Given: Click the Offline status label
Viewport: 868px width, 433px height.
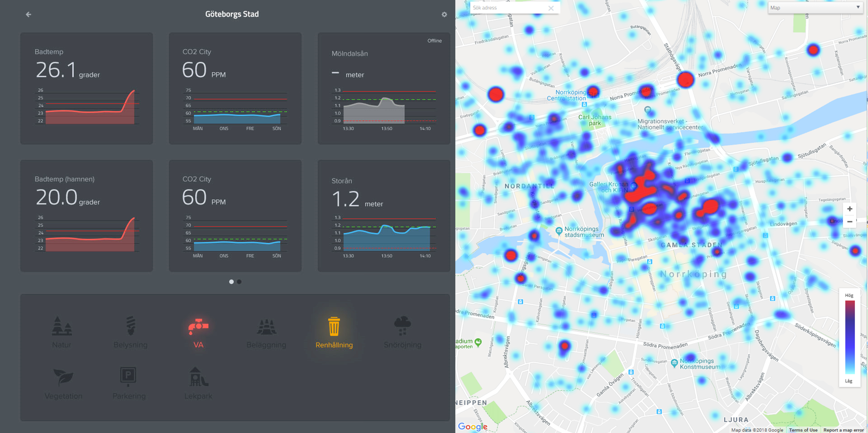Looking at the screenshot, I should tap(434, 41).
